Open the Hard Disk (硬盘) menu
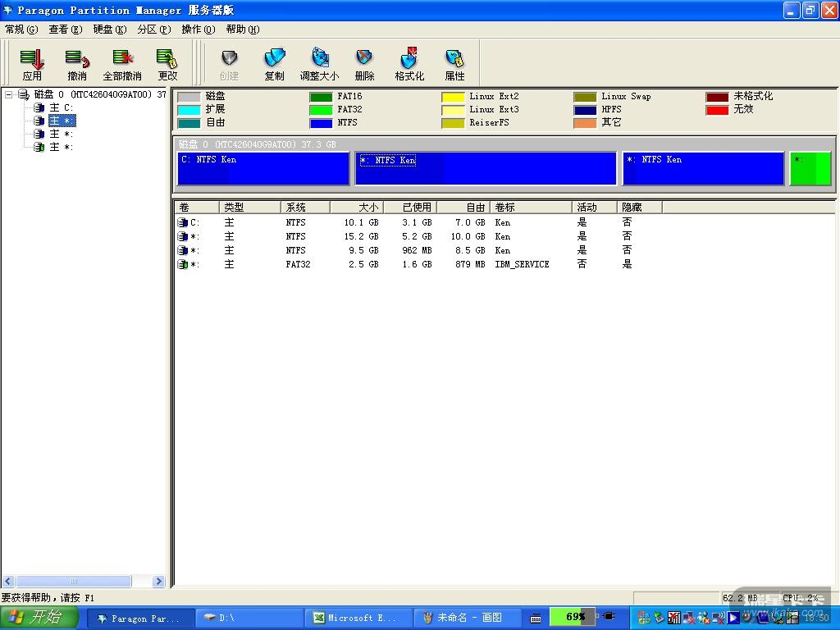The image size is (840, 630). [x=109, y=30]
